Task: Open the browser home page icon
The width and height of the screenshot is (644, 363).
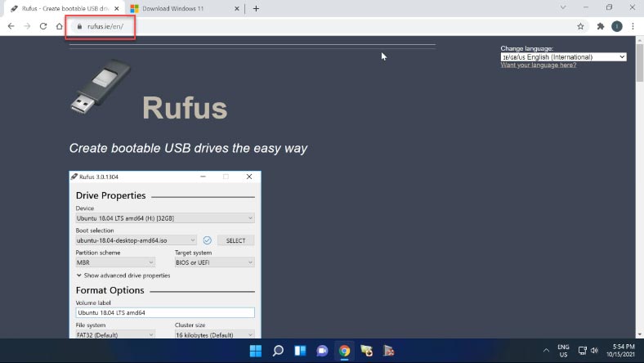Action: click(x=59, y=26)
